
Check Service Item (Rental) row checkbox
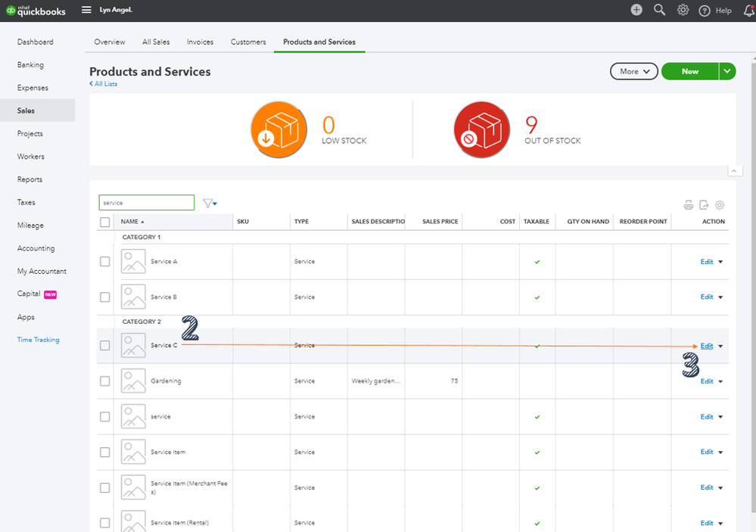(104, 523)
